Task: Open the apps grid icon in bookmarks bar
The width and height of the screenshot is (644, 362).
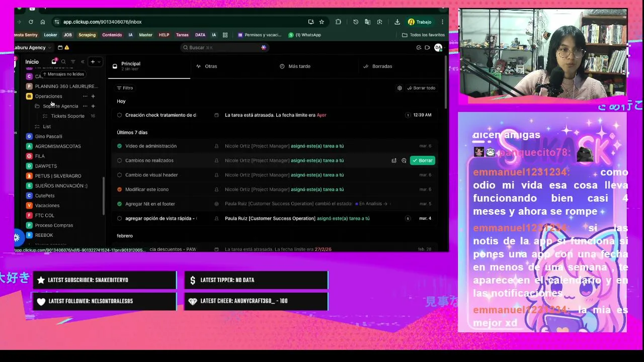Action: point(225,35)
